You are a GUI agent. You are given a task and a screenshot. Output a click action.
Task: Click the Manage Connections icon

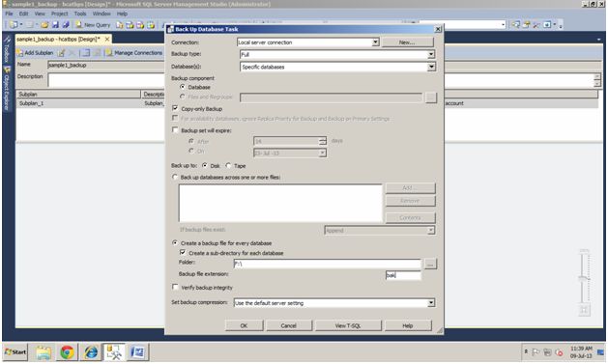(x=109, y=53)
